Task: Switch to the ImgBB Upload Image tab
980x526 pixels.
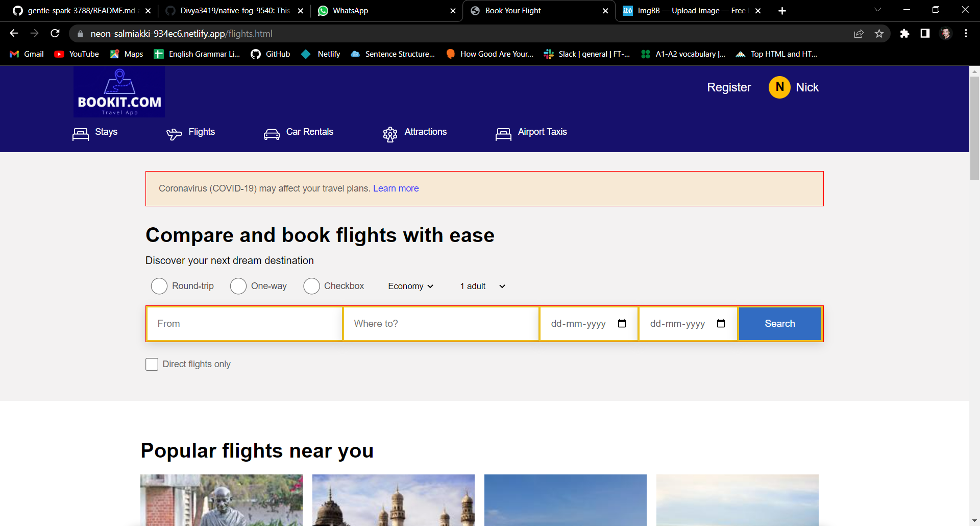Action: tap(692, 11)
